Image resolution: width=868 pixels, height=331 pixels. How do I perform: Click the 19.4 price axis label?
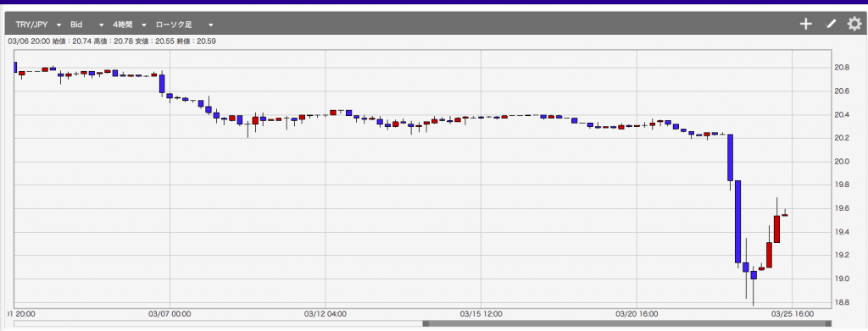[x=842, y=232]
